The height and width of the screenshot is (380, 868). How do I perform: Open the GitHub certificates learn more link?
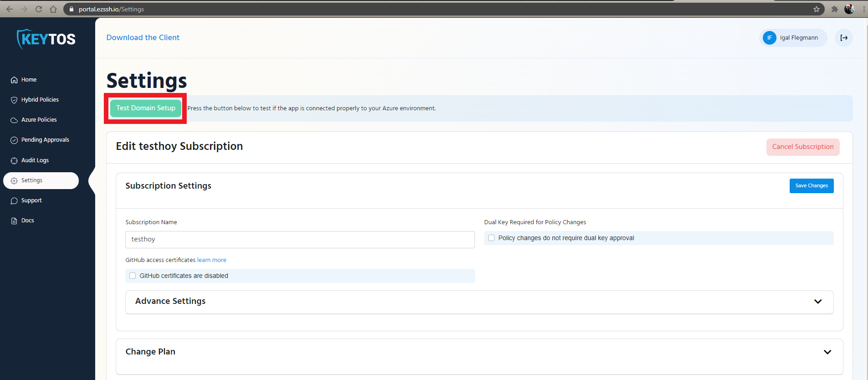(x=212, y=260)
